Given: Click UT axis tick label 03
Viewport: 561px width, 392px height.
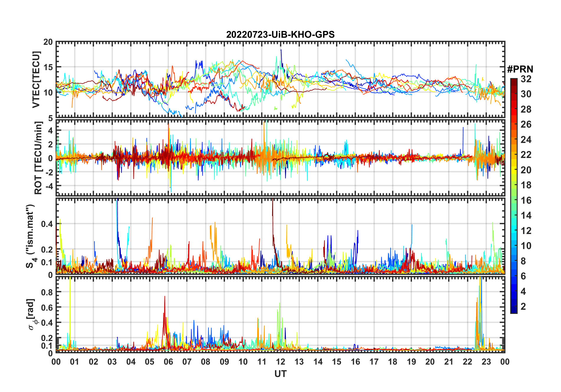Looking at the screenshot, I should (x=112, y=362).
